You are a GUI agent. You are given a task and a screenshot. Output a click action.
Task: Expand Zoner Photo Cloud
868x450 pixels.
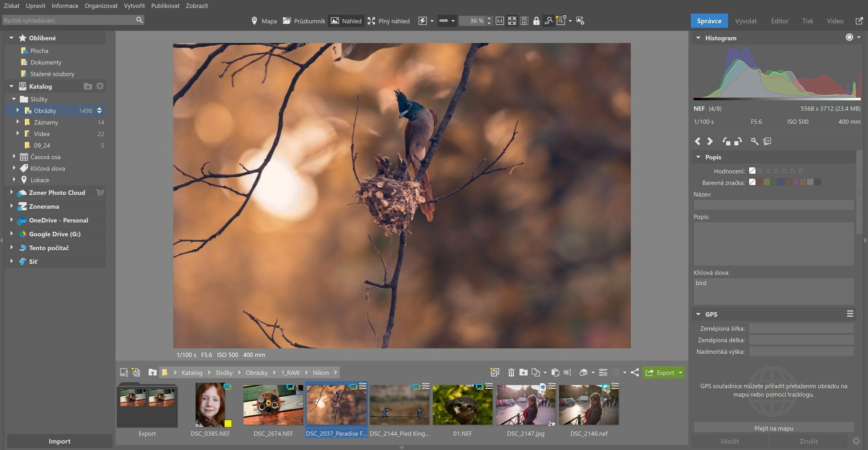(x=11, y=192)
